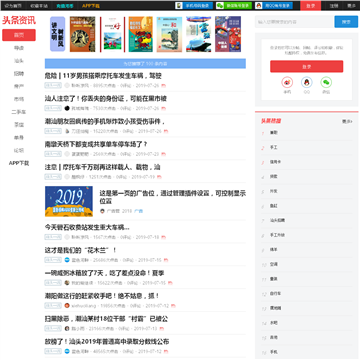The width and height of the screenshot is (360, 360).
Task: Click author avatar under '录取分数线公布' headline
Action: [x=67, y=351]
